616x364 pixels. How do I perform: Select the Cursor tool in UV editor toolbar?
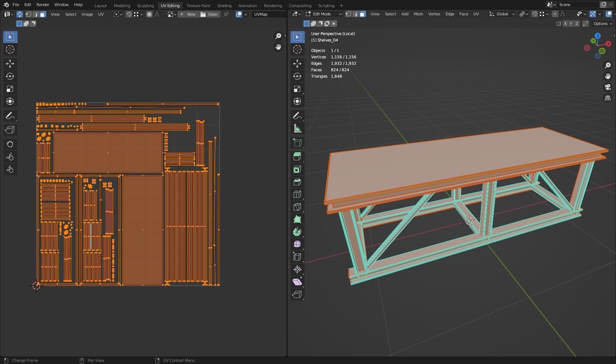click(x=10, y=49)
